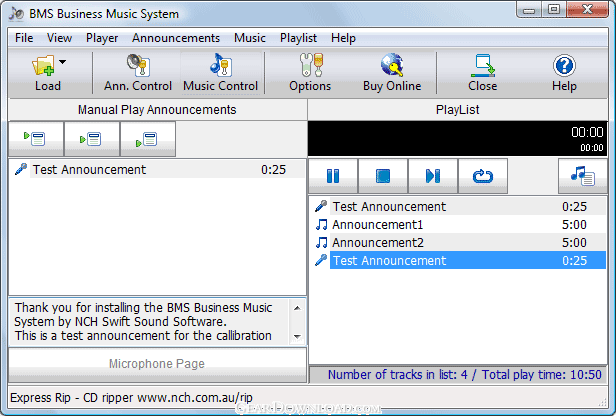Click 5:00 duration of Announcement2
Viewport: 616px width, 416px height.
coord(574,243)
